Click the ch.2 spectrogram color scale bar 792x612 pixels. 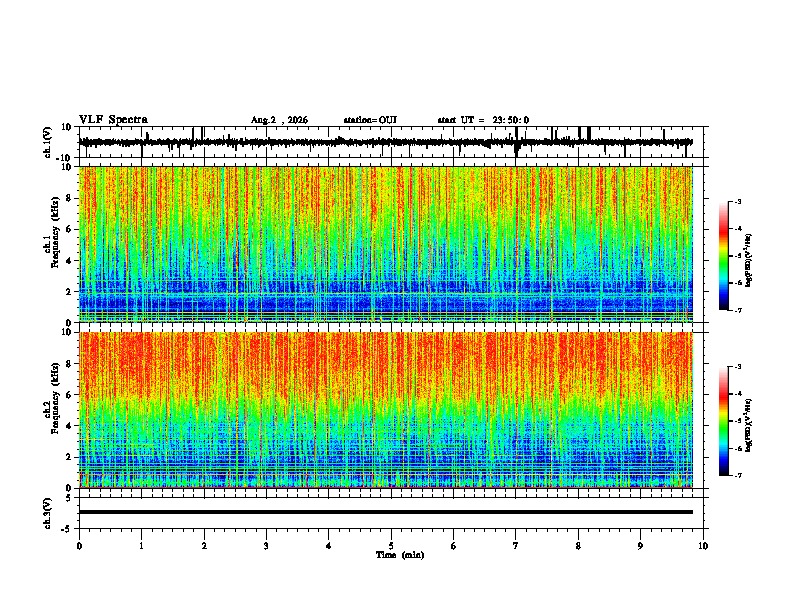(724, 421)
